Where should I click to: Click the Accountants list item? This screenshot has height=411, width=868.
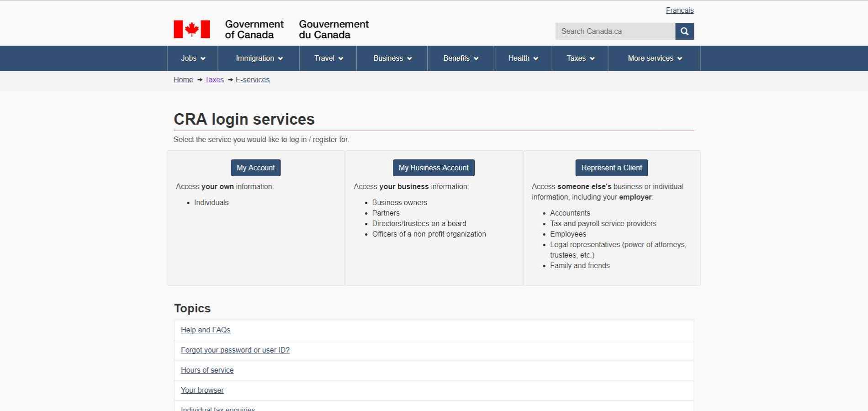[570, 213]
